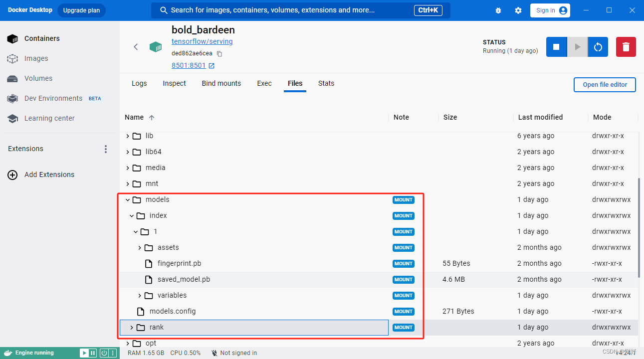Click the 4.6 MB size value
Viewport: 644px width, 359px height.
click(x=453, y=279)
